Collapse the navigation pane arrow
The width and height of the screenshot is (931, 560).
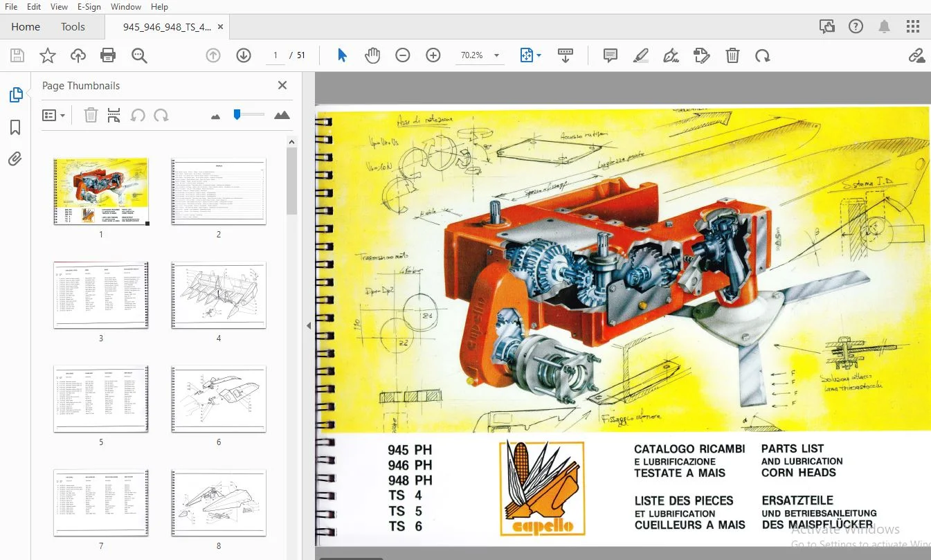pyautogui.click(x=309, y=325)
